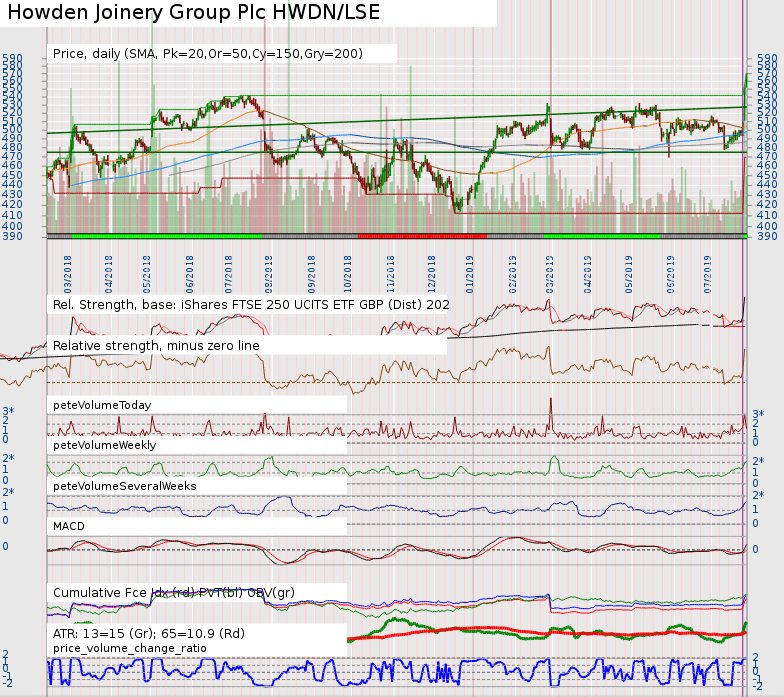784x697 pixels.
Task: Select the red downtrend segment of the trend bar
Action: 422,236
